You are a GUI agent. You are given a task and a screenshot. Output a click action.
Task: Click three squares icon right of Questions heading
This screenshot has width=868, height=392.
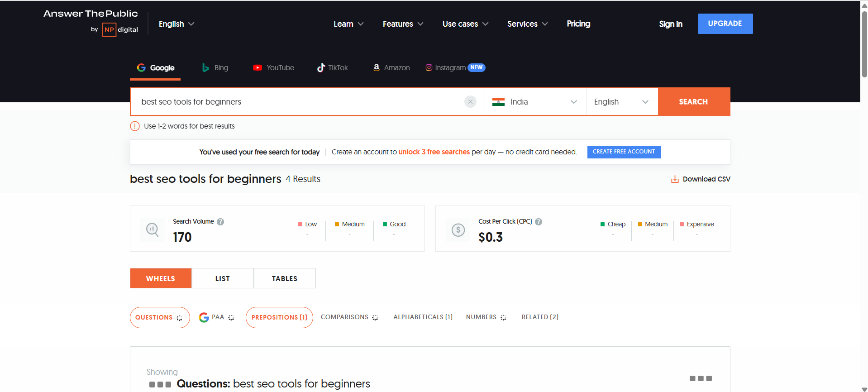[x=701, y=378]
